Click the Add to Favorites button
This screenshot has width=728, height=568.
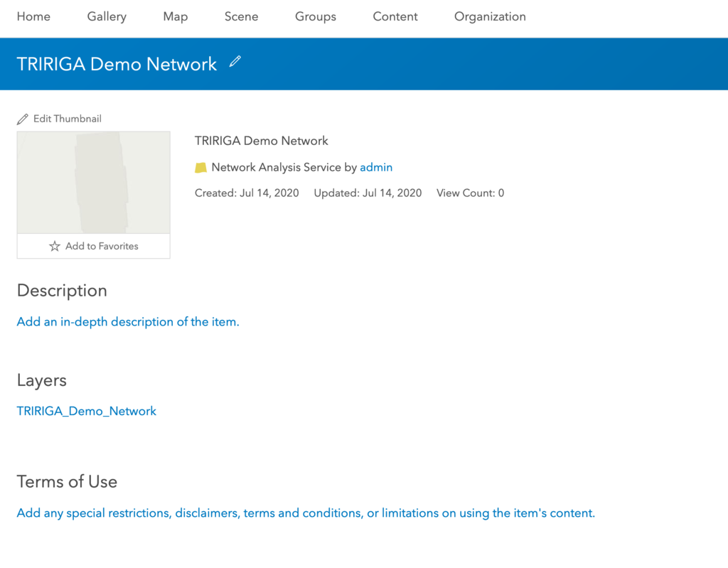pos(93,246)
